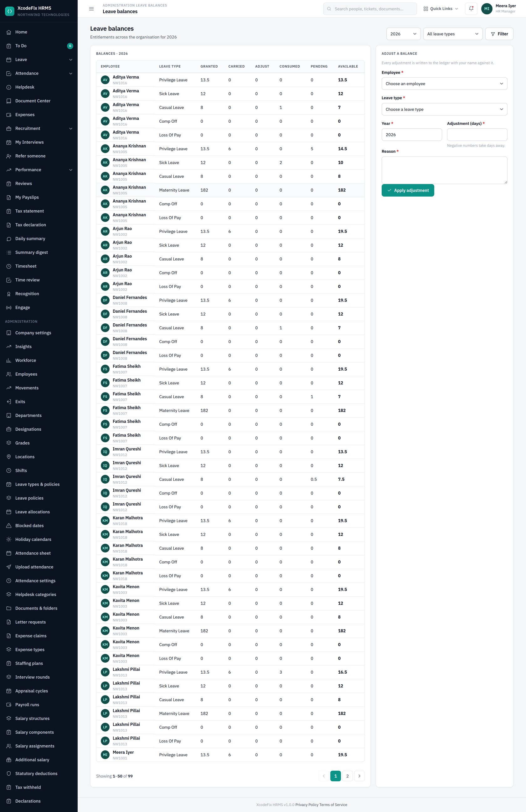This screenshot has height=812, width=526.
Task: Open the notifications bell icon
Action: coord(471,8)
